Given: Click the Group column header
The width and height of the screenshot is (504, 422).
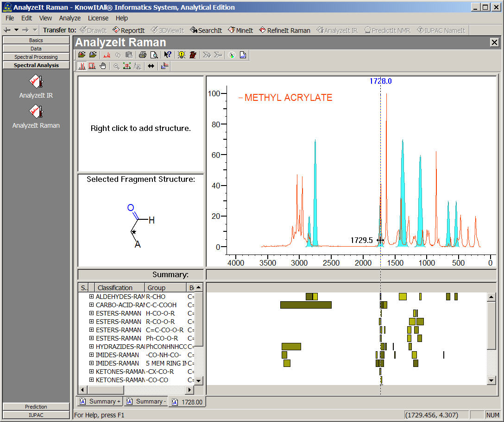Looking at the screenshot, I should [165, 287].
